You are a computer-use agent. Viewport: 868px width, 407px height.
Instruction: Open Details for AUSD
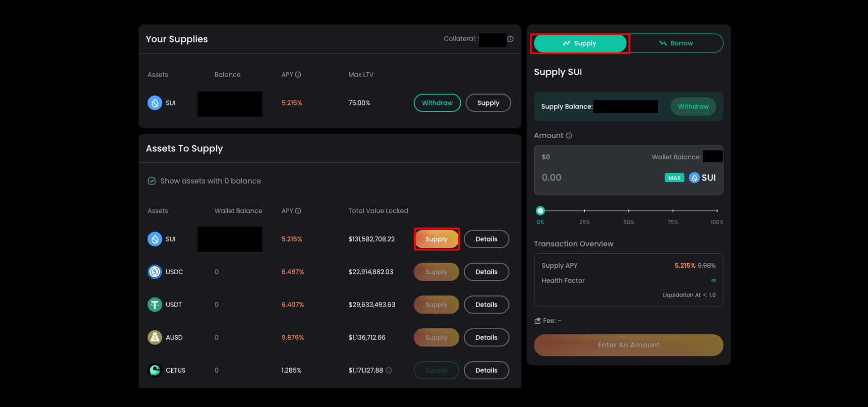486,337
